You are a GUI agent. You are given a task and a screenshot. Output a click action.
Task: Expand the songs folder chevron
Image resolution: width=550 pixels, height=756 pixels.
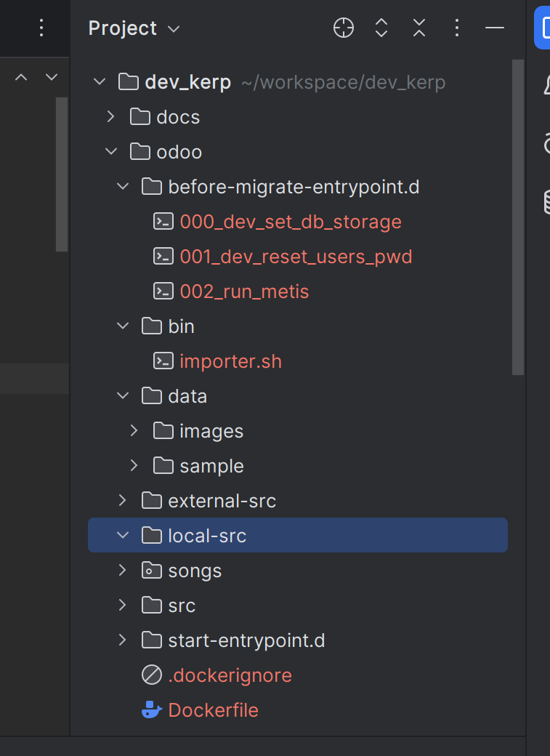pyautogui.click(x=123, y=571)
